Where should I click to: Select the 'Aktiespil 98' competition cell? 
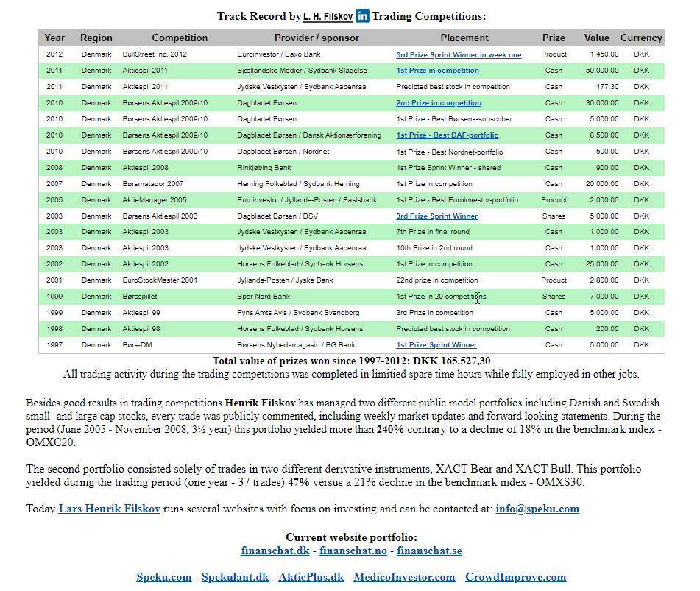pyautogui.click(x=141, y=328)
